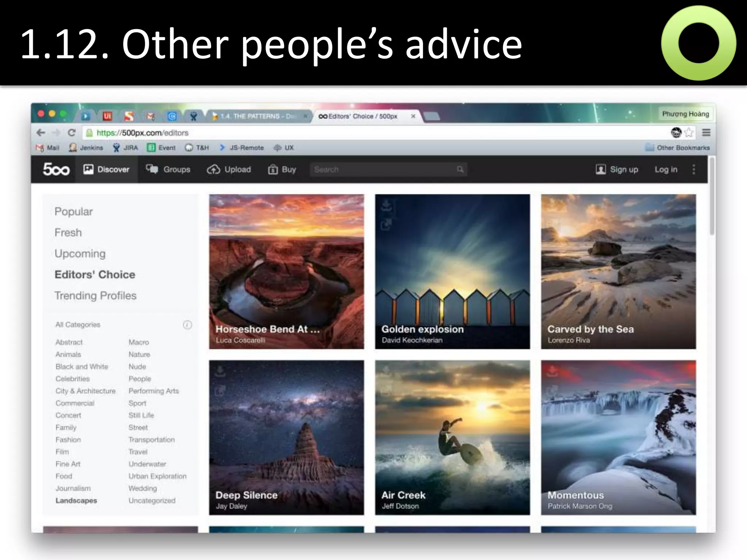
Task: Open the JS-Remote bookmark
Action: click(241, 148)
